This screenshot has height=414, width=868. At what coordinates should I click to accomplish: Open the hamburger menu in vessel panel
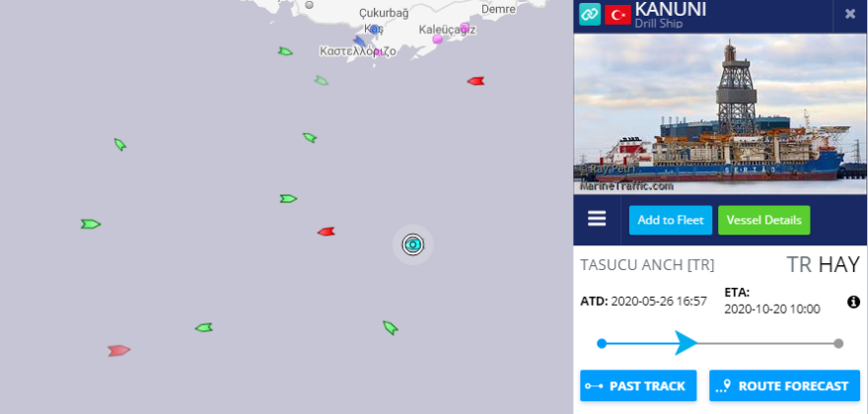click(597, 219)
